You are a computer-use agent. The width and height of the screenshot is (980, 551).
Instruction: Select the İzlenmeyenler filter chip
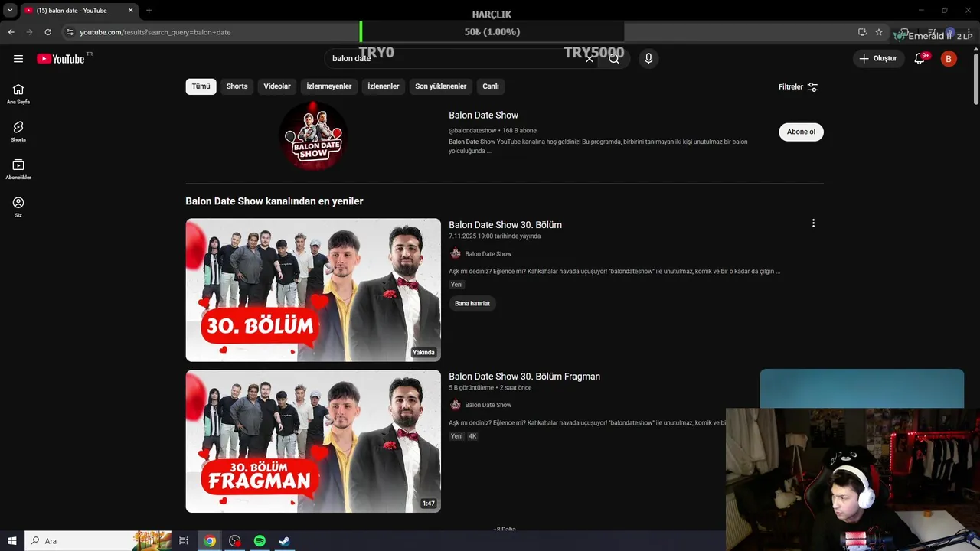[x=329, y=86]
